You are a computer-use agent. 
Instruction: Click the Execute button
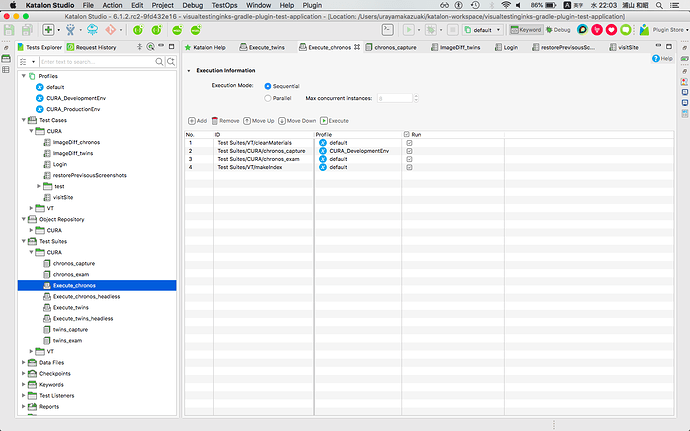pyautogui.click(x=334, y=121)
